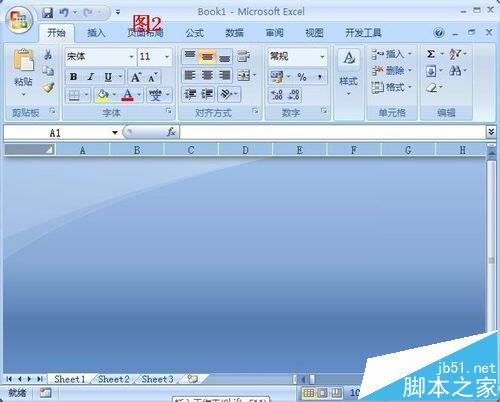Toggle middle vertical alignment button
The height and width of the screenshot is (402, 500).
[207, 56]
